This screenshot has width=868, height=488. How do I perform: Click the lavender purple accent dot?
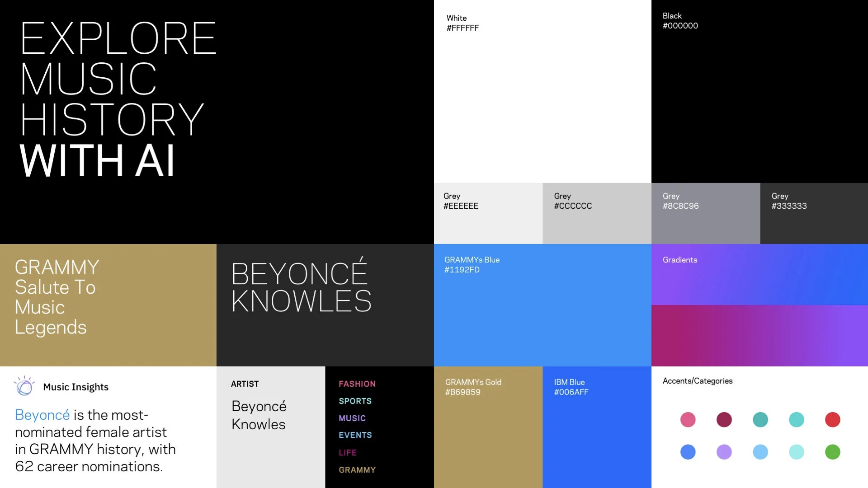(x=724, y=452)
